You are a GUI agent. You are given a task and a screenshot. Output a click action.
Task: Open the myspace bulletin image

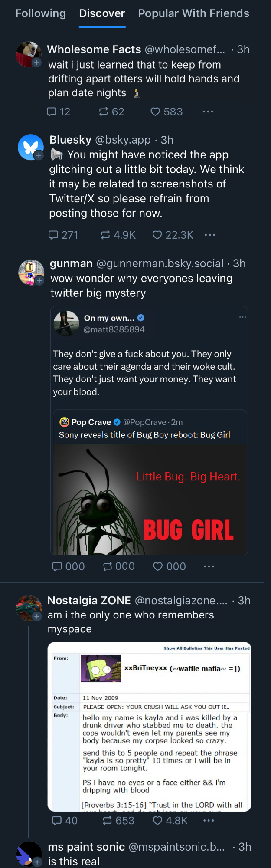pos(149,727)
